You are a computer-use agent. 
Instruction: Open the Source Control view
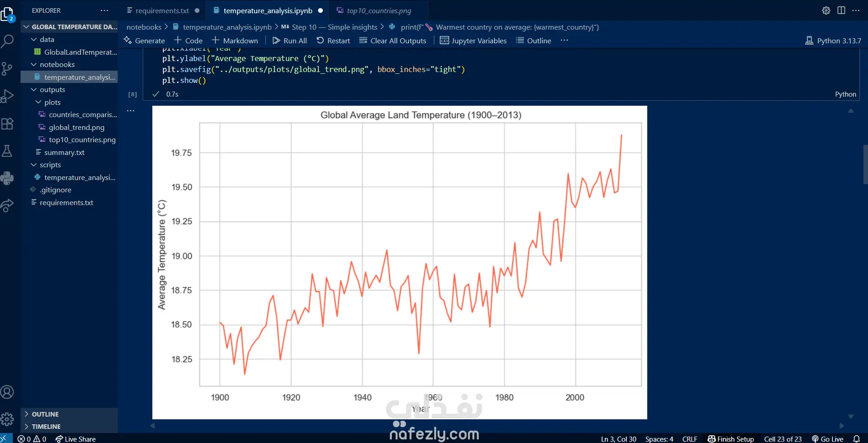[x=7, y=68]
